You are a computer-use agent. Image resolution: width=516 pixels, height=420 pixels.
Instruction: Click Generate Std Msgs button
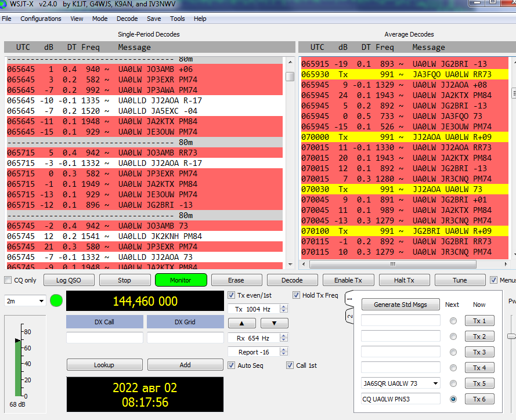point(400,305)
